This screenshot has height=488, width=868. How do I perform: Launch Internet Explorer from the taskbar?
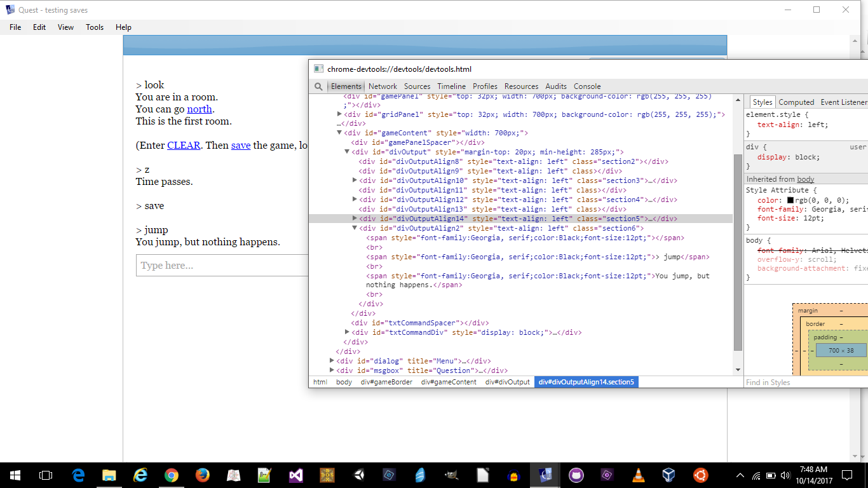pyautogui.click(x=140, y=475)
